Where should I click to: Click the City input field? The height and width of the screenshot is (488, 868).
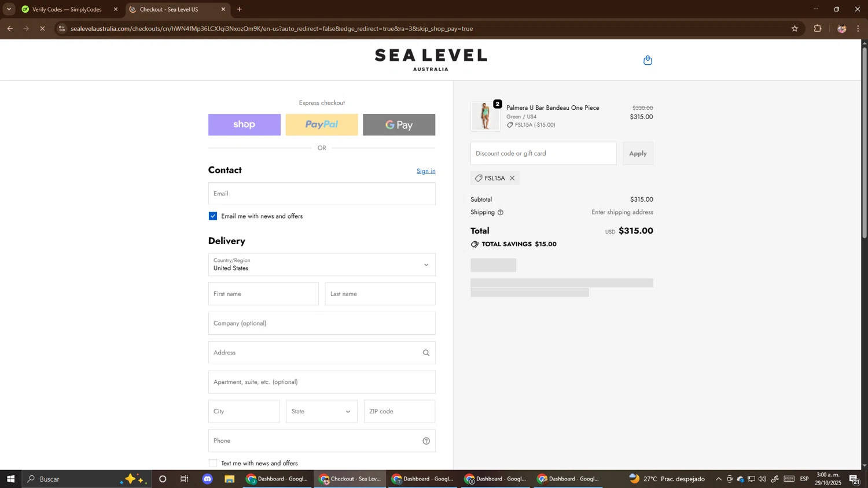coord(244,412)
